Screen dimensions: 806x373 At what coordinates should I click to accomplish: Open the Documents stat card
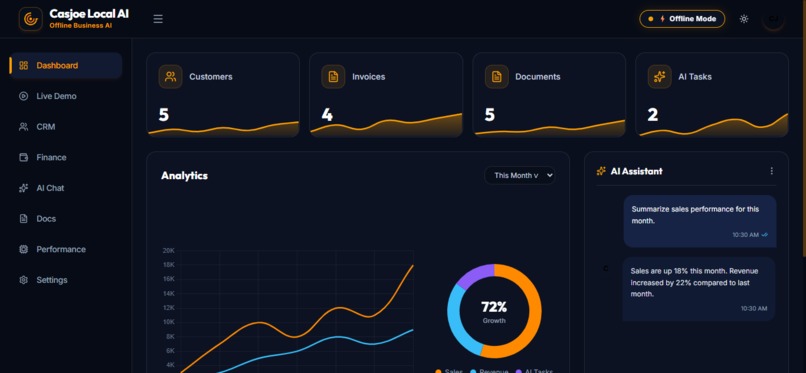[x=549, y=95]
